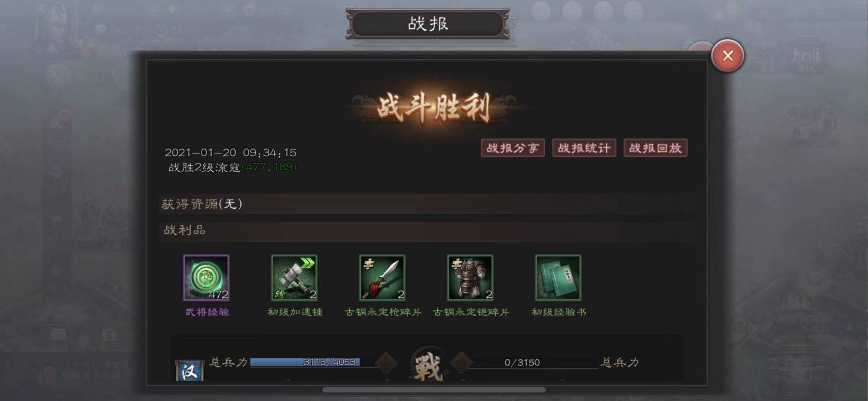Click the blue 3113/4053 troop strength bar
This screenshot has width=868, height=401.
point(305,362)
